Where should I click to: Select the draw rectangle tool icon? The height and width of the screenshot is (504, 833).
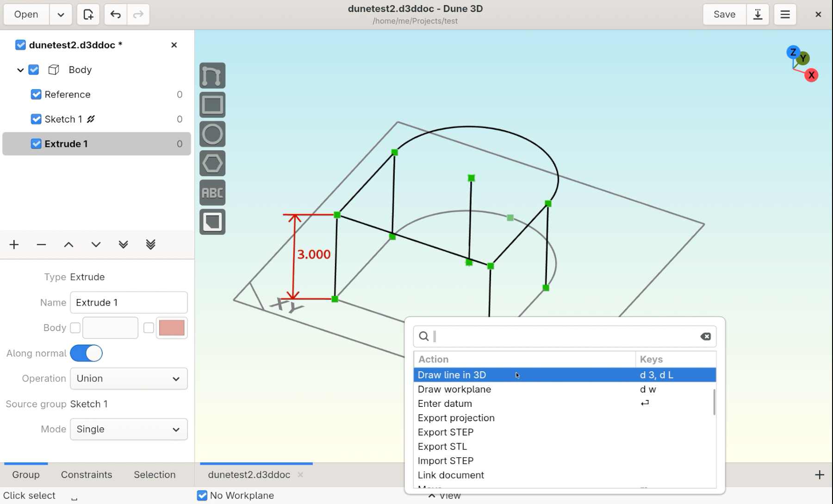point(212,104)
